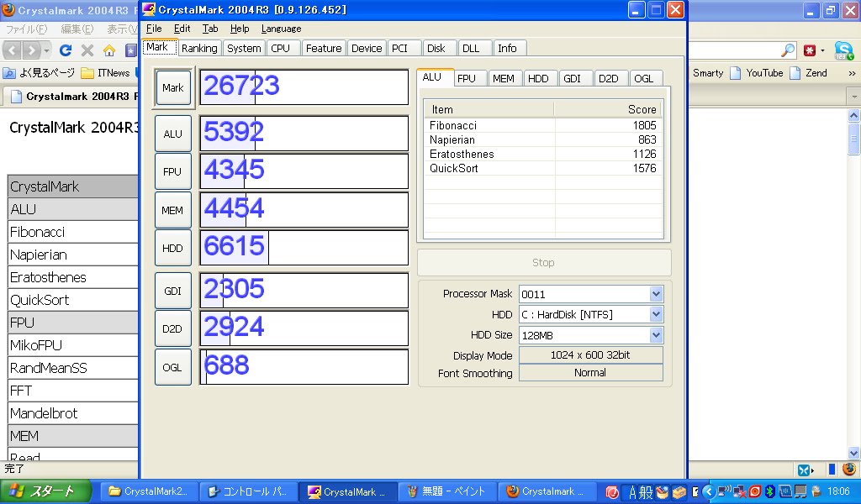Run the GDI benchmark button
The width and height of the screenshot is (861, 504).
tap(173, 291)
